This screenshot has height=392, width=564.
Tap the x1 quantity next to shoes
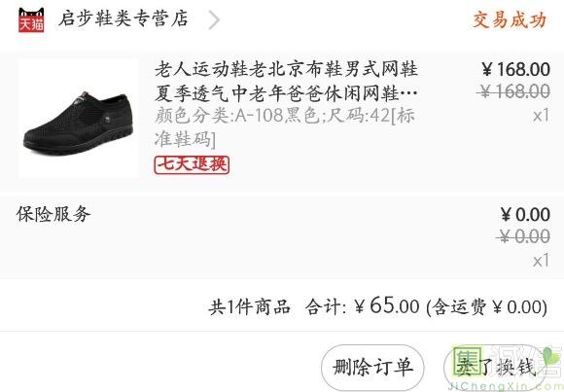541,115
